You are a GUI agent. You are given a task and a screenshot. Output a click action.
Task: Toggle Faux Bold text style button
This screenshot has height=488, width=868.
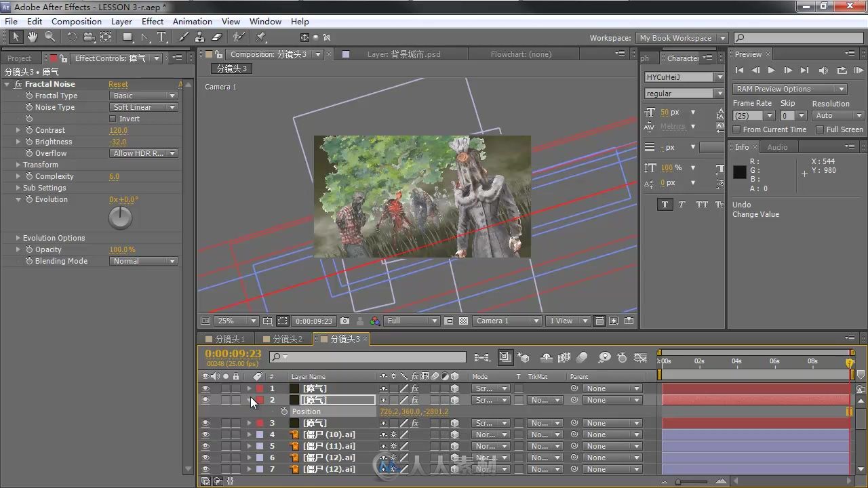[665, 204]
